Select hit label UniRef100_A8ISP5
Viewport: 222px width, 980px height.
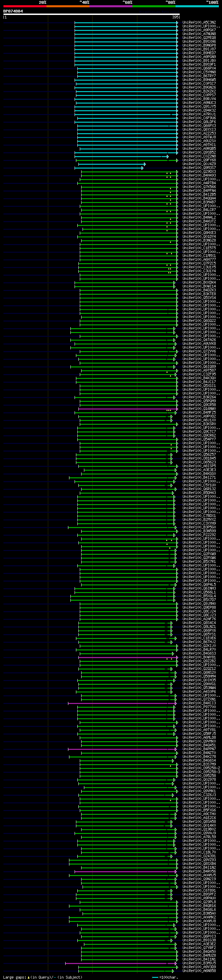tap(199, 466)
